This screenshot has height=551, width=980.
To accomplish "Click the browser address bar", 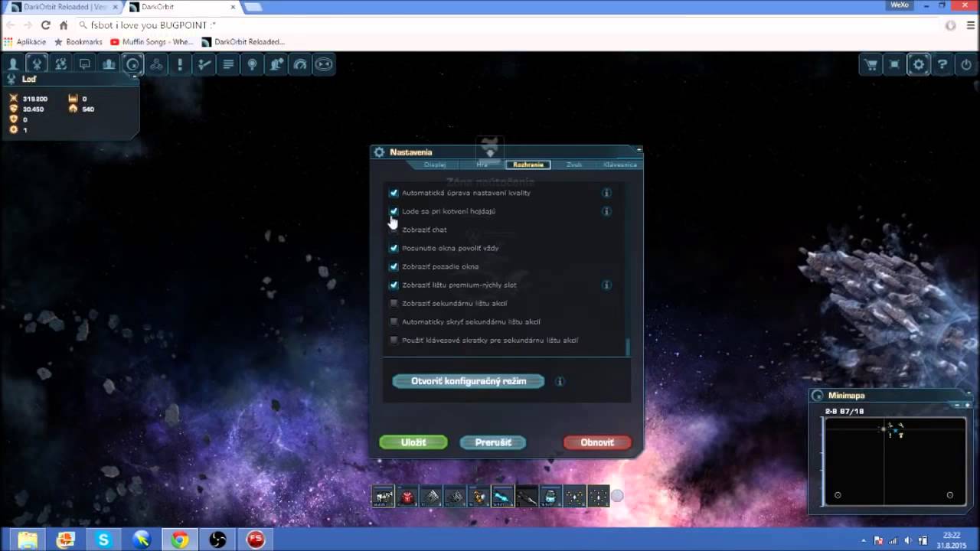I will 505,25.
